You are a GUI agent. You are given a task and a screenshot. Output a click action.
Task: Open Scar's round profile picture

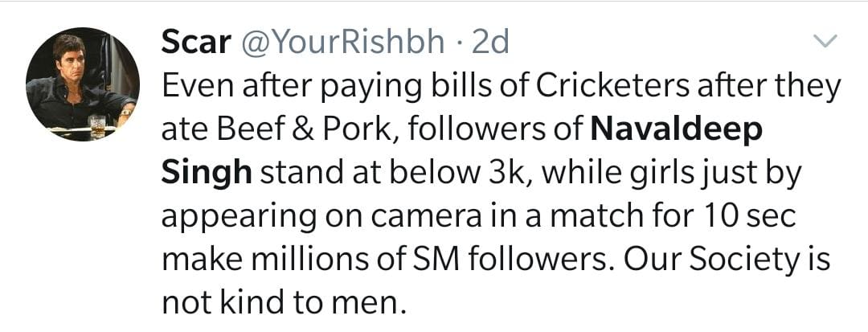coord(82,84)
